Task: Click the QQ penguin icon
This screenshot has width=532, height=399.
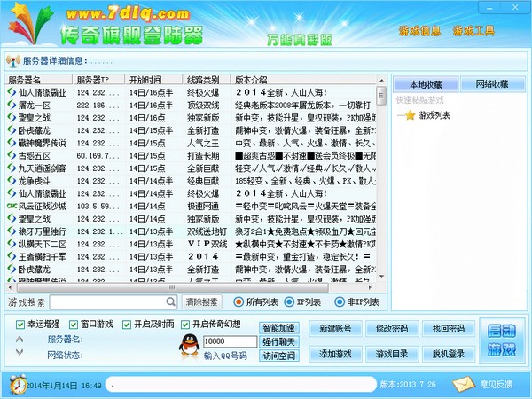Action: pyautogui.click(x=189, y=346)
